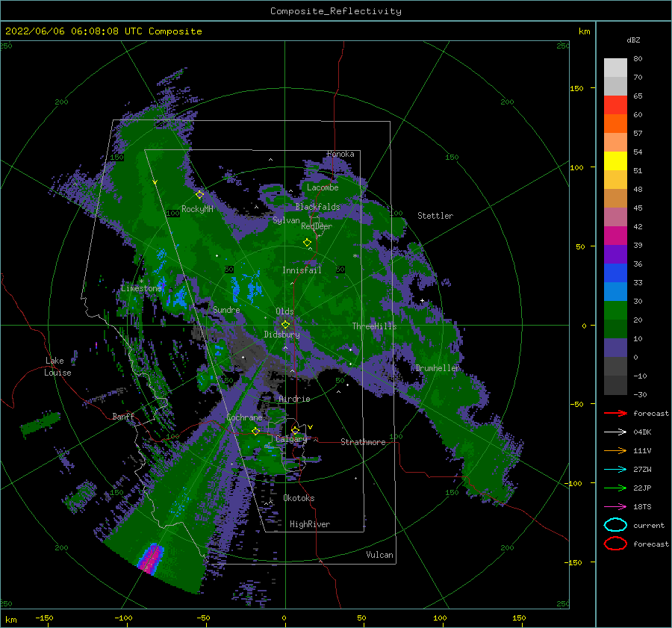Click the Drumheller label
Viewport: 672px width, 628px height.
click(437, 368)
